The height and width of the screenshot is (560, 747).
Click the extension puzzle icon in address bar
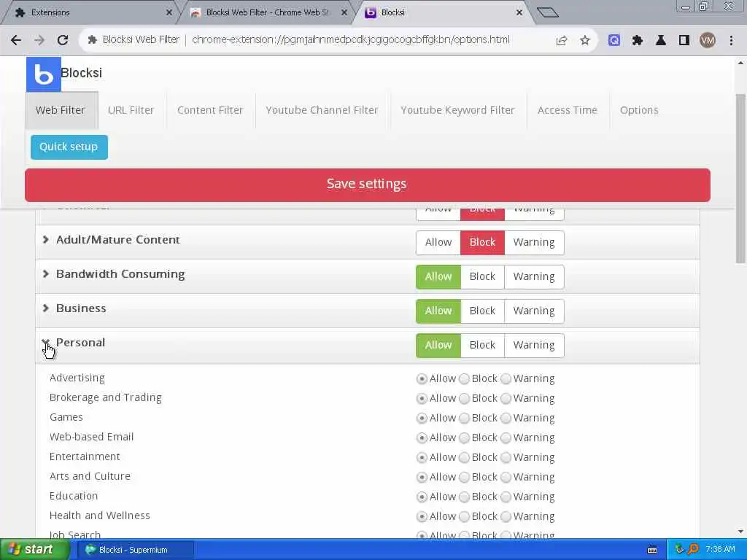click(93, 40)
